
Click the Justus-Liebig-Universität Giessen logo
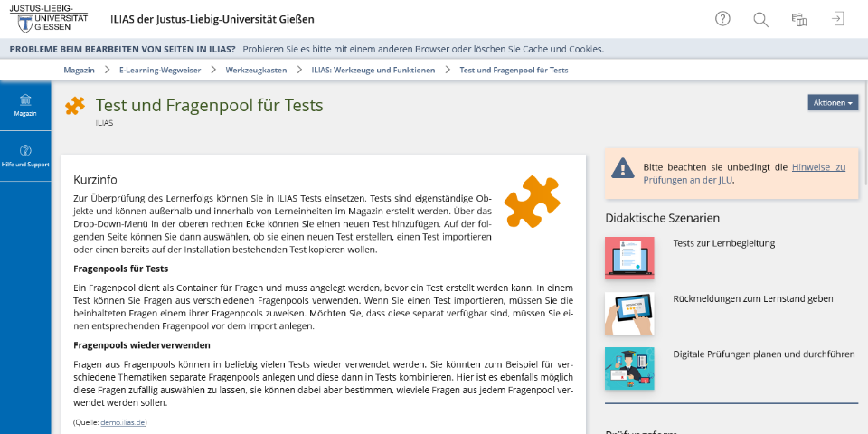[x=49, y=19]
